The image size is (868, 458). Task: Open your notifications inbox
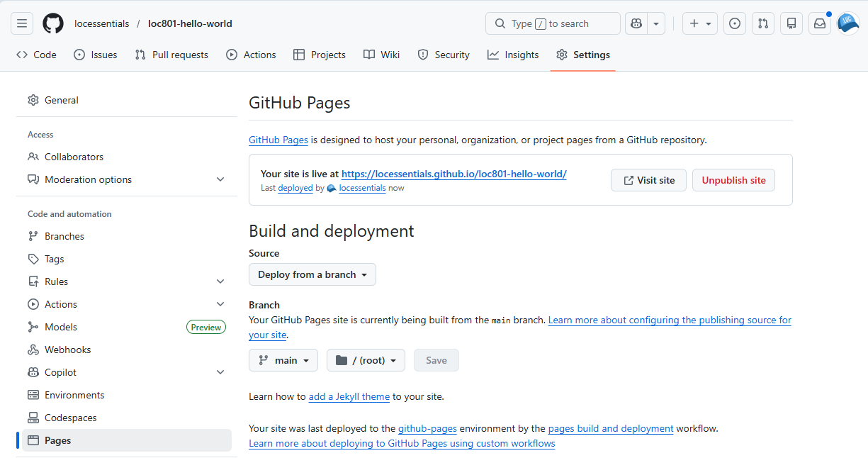819,23
